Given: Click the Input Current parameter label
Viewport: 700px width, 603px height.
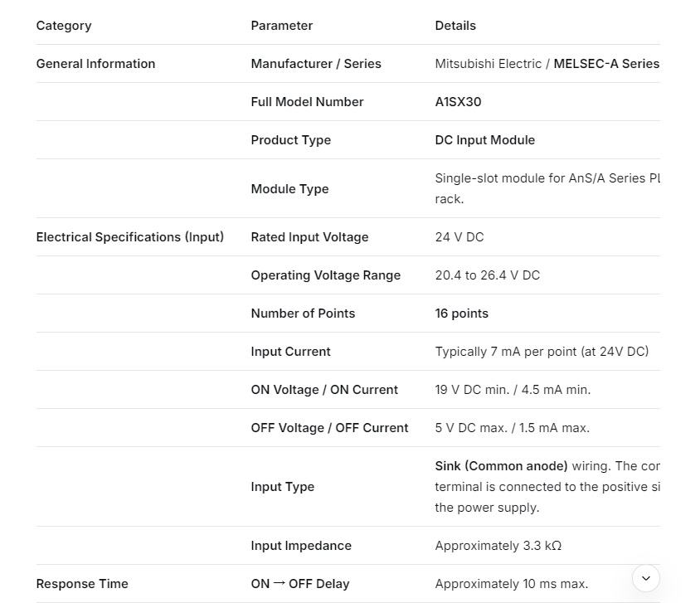Looking at the screenshot, I should click(x=290, y=352).
